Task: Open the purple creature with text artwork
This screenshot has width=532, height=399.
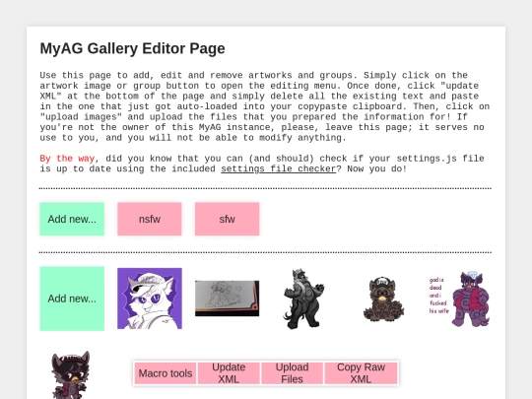Action: (x=459, y=299)
